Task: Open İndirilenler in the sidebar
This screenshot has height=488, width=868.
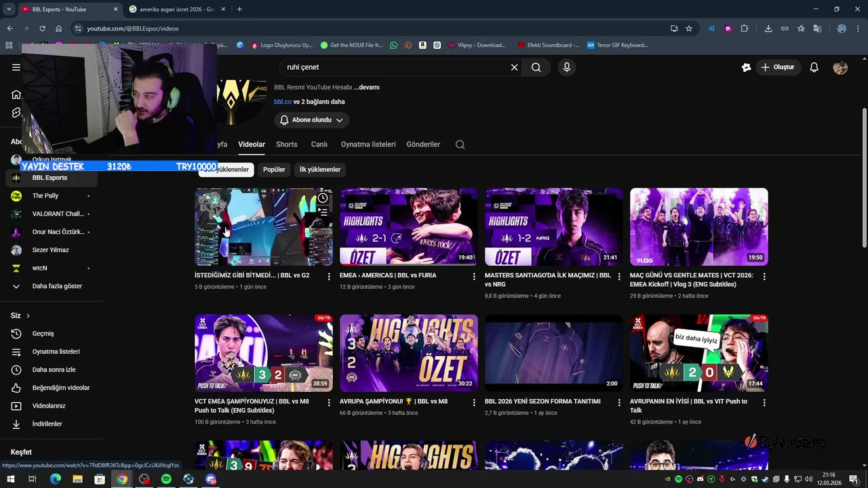Action: pyautogui.click(x=52, y=424)
